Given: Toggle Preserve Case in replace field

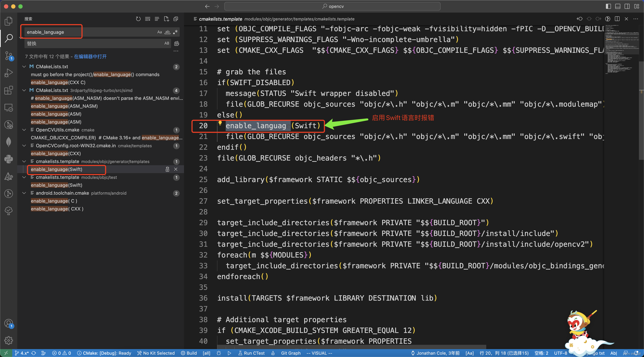Looking at the screenshot, I should coord(167,43).
